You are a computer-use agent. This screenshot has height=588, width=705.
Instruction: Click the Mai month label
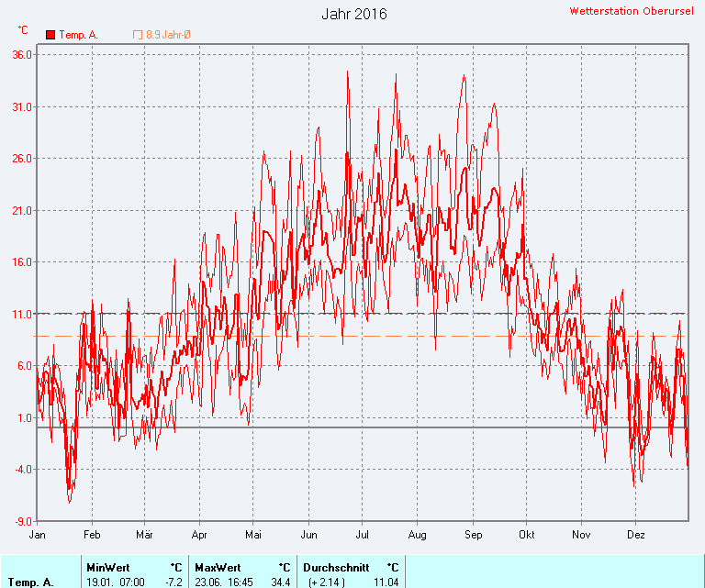253,535
